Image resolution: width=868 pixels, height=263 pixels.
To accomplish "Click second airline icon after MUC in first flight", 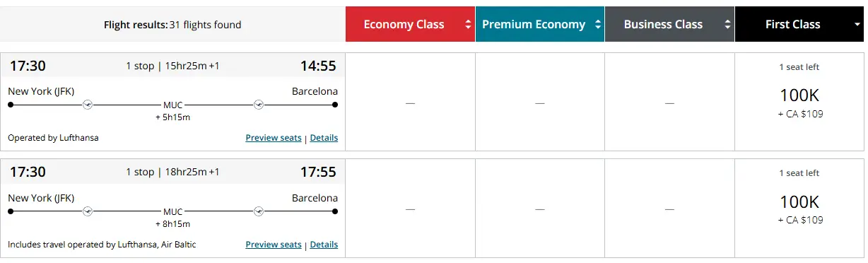I will click(259, 105).
